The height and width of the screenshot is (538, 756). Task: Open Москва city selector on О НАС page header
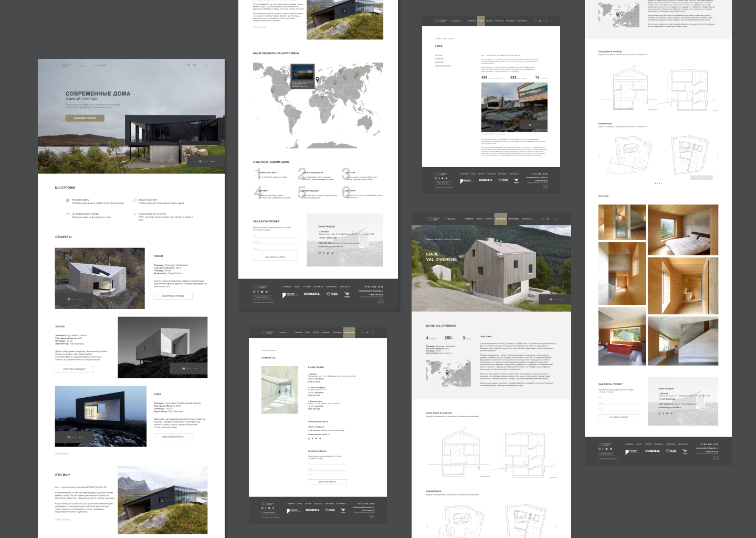click(456, 21)
